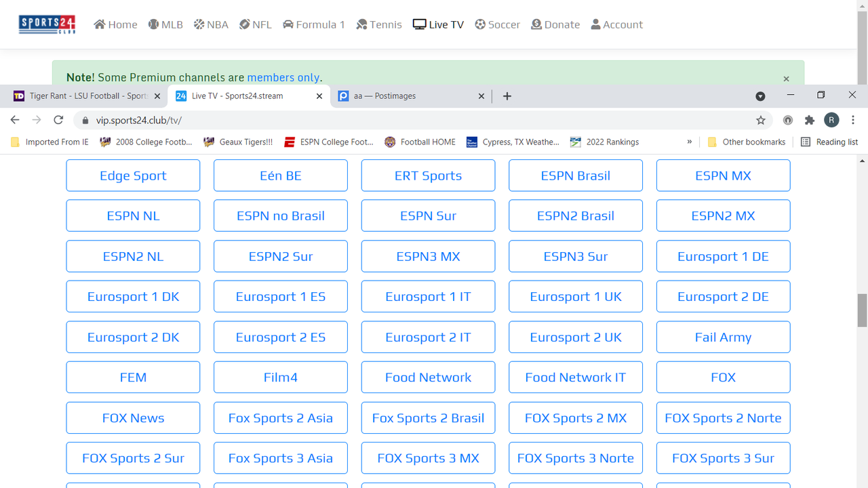Open the Edge Sport channel
Screen dimensions: 868x488
pyautogui.click(x=133, y=176)
